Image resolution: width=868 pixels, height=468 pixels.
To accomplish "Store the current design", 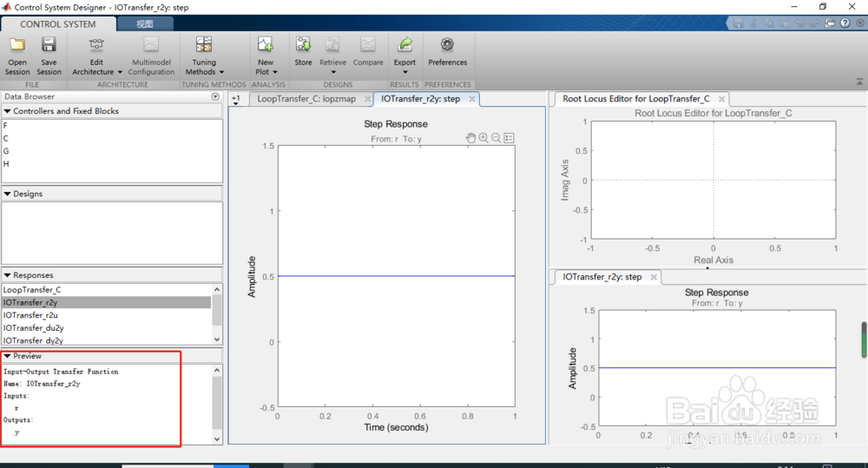I will [303, 51].
